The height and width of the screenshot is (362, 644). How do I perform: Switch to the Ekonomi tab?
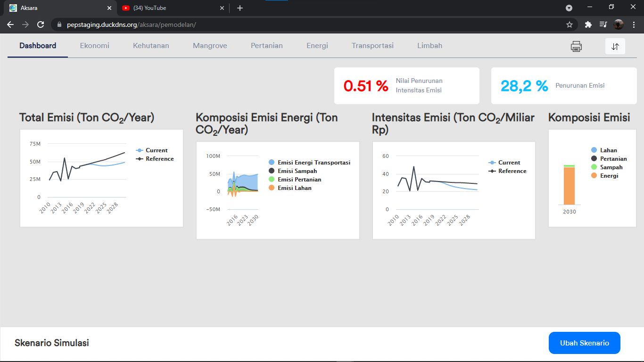[95, 46]
